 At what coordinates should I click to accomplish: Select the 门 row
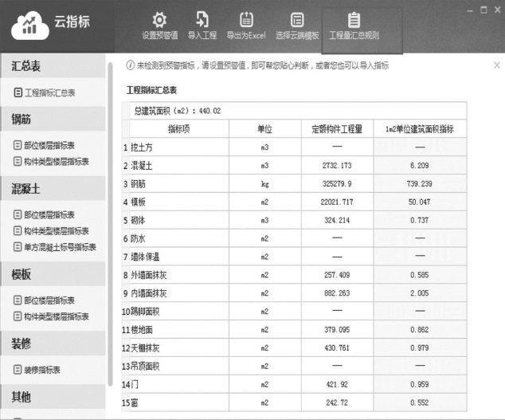pos(294,384)
